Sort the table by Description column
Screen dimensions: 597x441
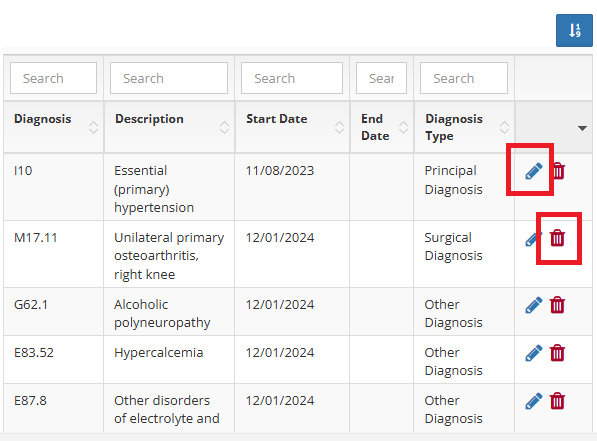(x=224, y=127)
